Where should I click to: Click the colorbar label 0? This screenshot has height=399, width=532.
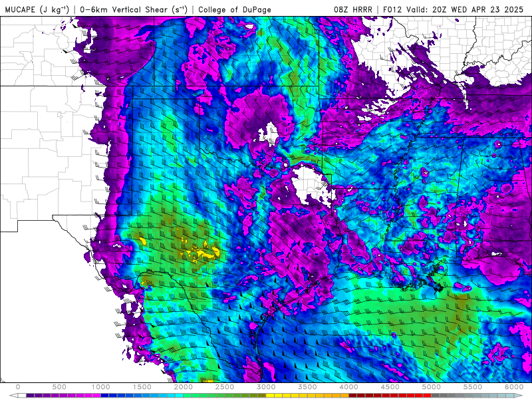tap(18, 387)
